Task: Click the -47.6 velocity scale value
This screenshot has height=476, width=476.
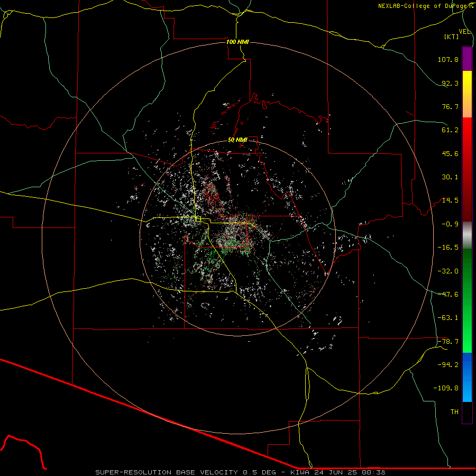Action: (448, 295)
